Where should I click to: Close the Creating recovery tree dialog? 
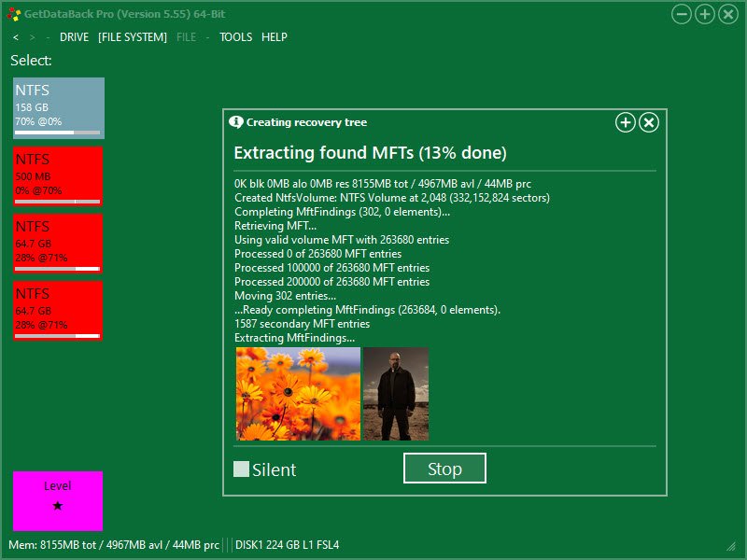(648, 122)
